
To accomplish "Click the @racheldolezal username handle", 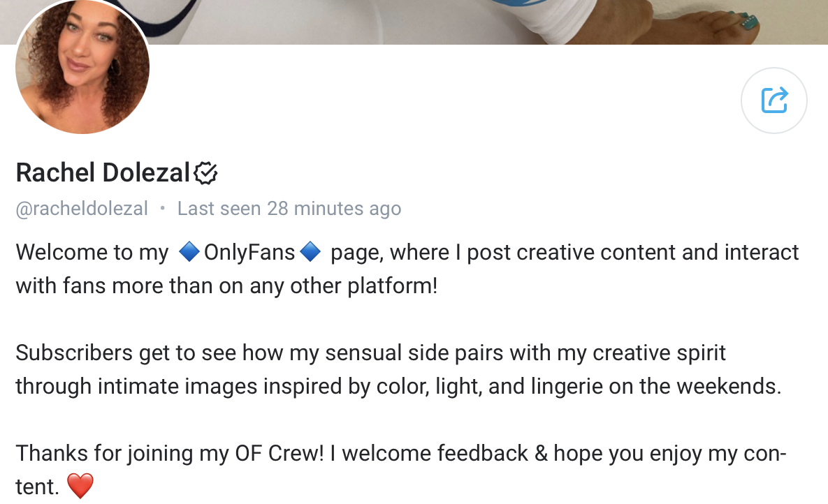I will [82, 208].
